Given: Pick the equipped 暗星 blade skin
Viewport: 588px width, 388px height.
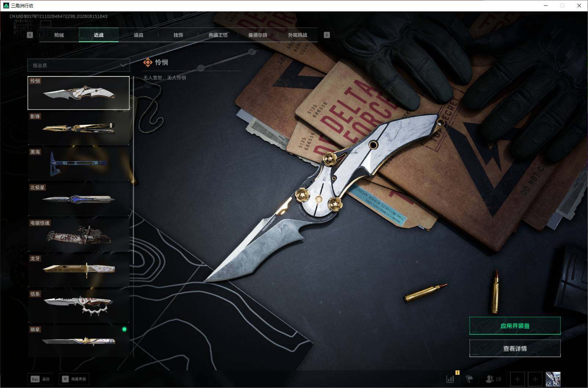Looking at the screenshot, I should point(79,341).
